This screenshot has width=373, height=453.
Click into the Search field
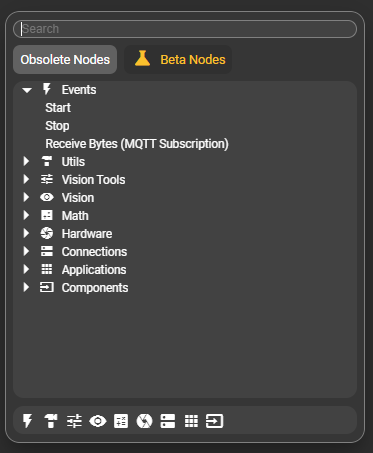click(x=185, y=29)
